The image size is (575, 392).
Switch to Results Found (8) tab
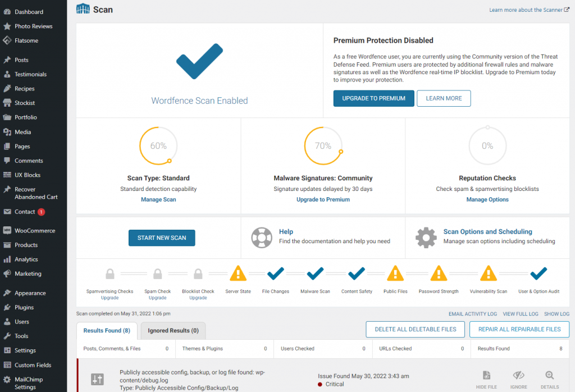107,330
